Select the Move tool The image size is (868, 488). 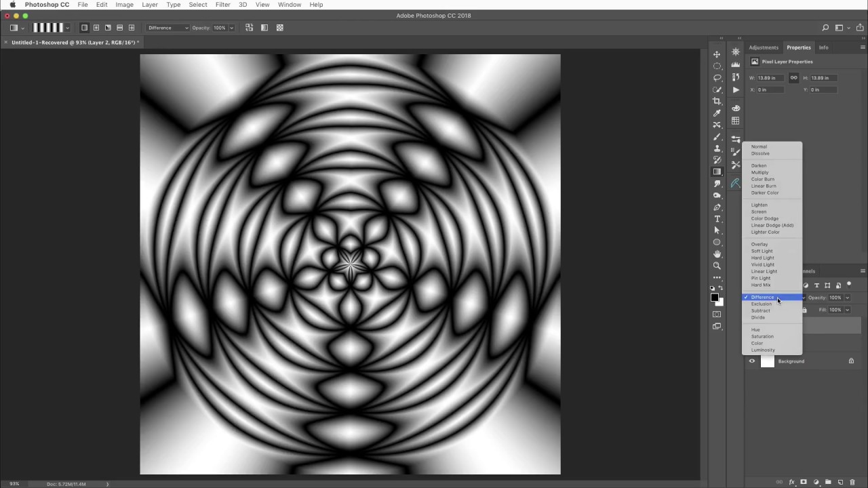tap(717, 54)
